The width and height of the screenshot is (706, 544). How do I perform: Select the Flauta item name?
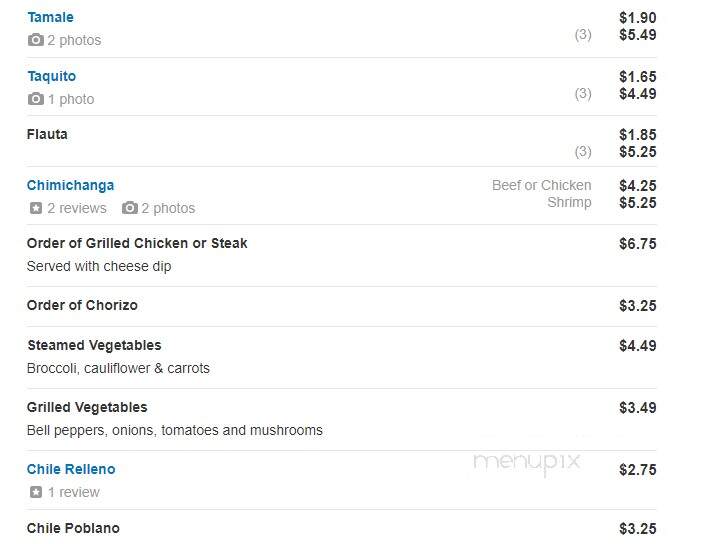(47, 134)
